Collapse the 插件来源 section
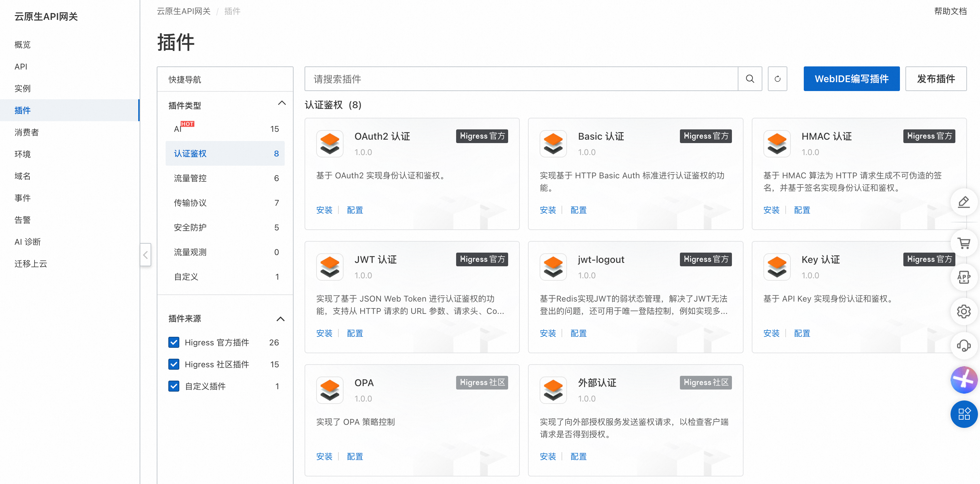 click(x=280, y=319)
